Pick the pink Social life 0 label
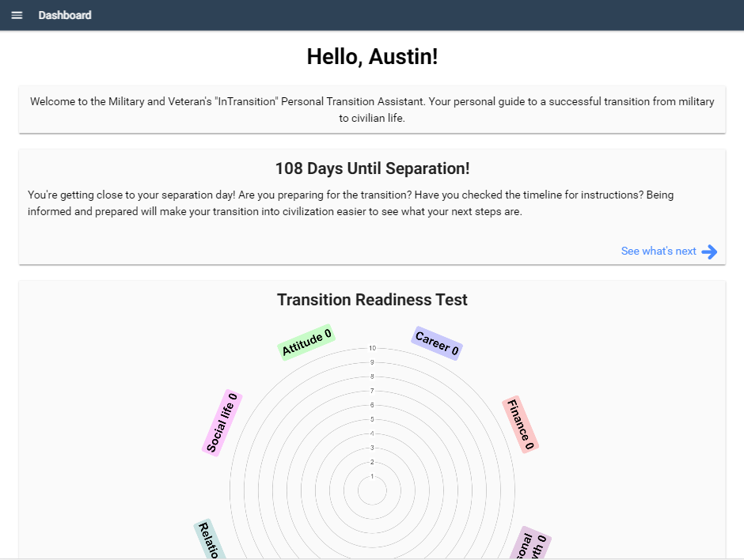The width and height of the screenshot is (744, 560). coord(222,422)
